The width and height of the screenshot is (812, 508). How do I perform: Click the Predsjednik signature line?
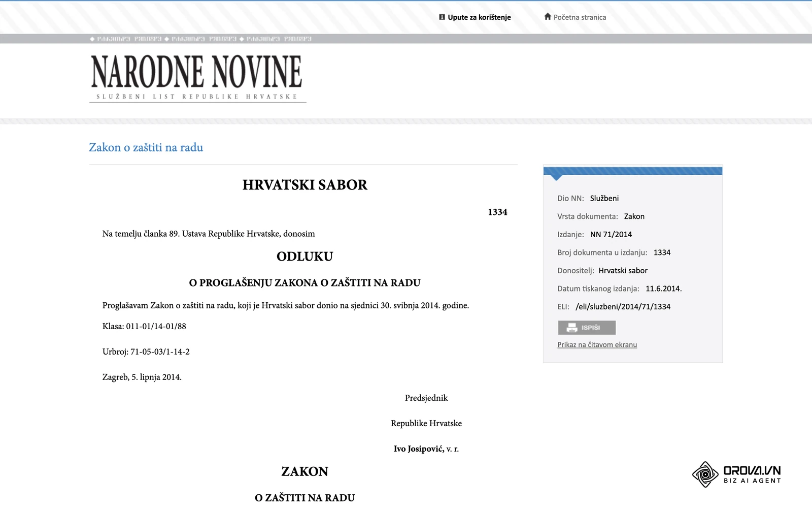coord(426,398)
